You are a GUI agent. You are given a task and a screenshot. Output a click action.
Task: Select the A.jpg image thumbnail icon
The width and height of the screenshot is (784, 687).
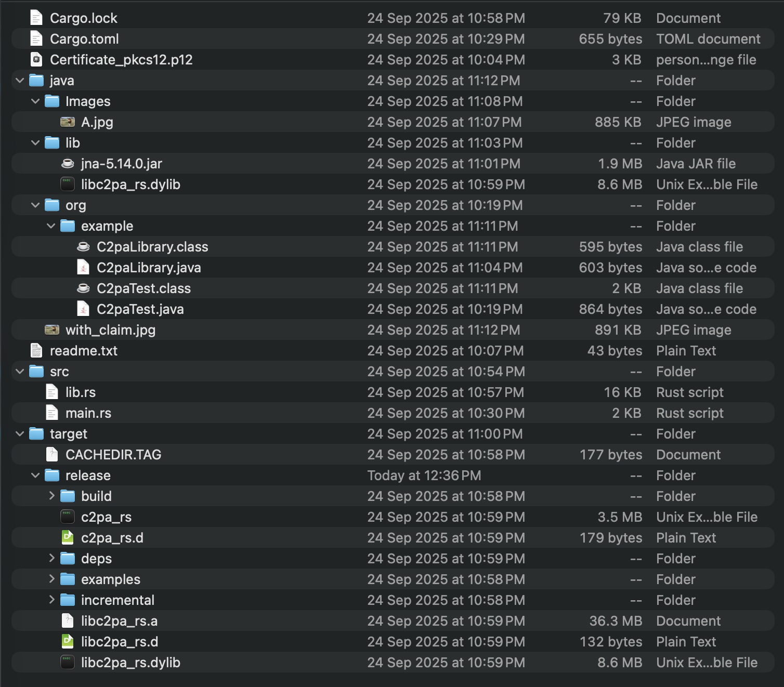coord(68,122)
